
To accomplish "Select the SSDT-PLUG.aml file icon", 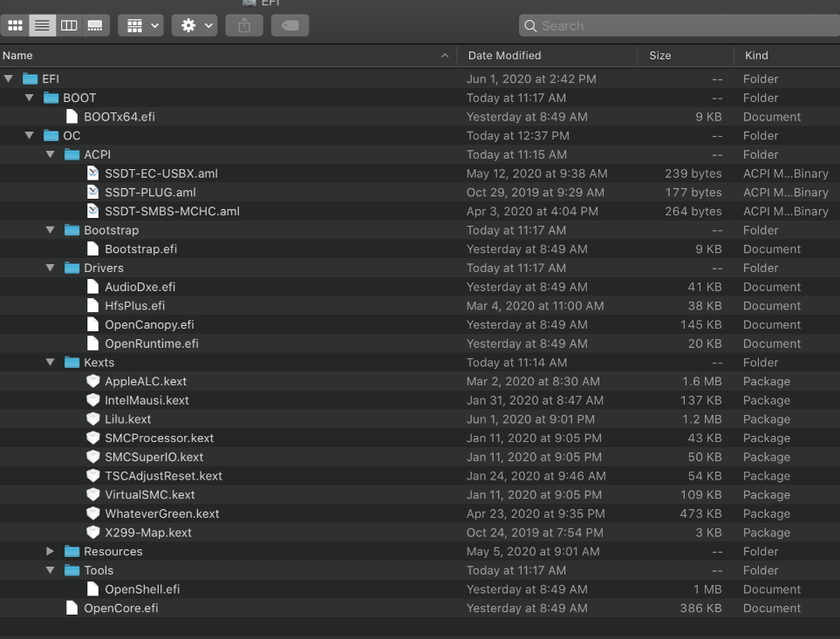I will coord(92,192).
